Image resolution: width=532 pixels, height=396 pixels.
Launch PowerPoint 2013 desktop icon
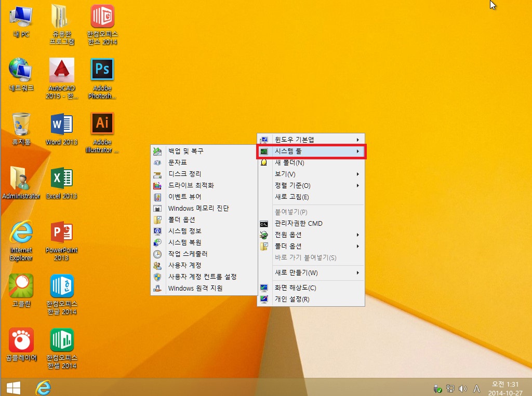coord(61,241)
